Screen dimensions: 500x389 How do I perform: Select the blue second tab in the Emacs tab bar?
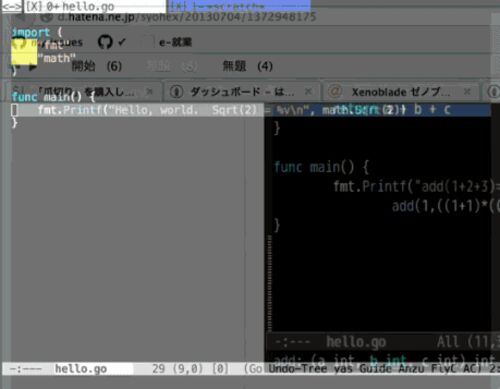[239, 6]
